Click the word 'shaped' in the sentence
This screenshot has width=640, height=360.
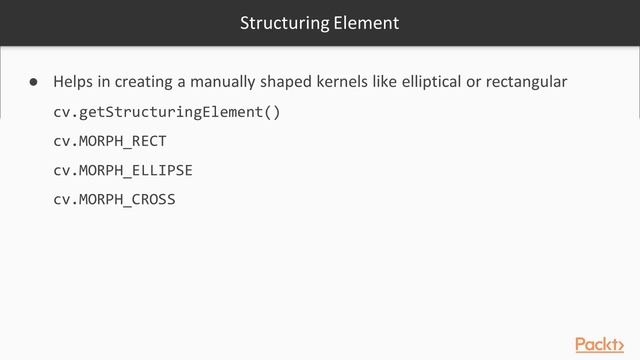(286, 82)
